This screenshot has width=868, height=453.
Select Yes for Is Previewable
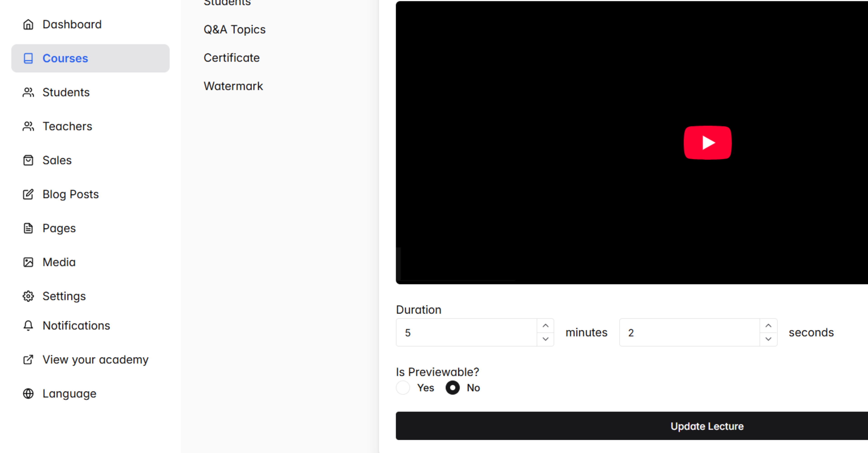tap(403, 388)
